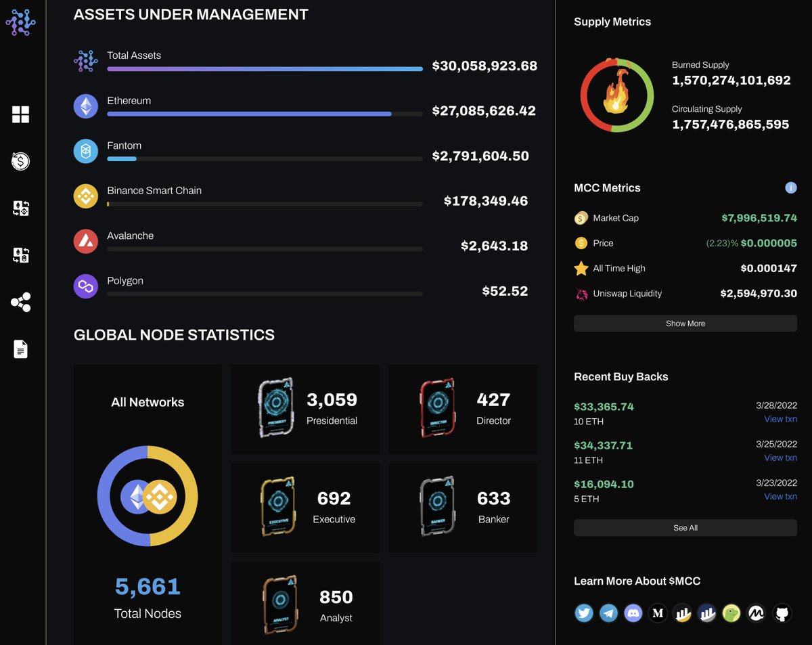812x645 pixels.
Task: Open the Medium social link
Action: [x=658, y=613]
